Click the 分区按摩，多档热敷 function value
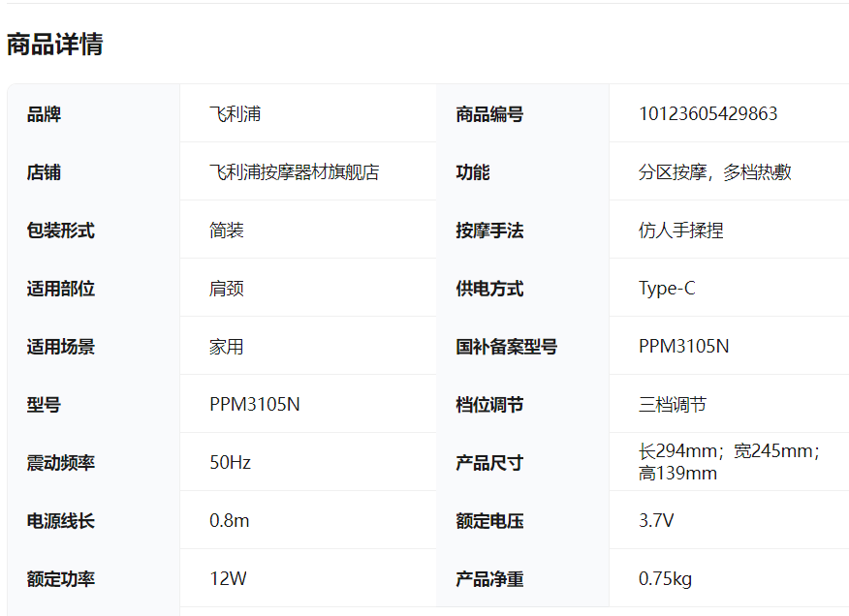 (714, 172)
